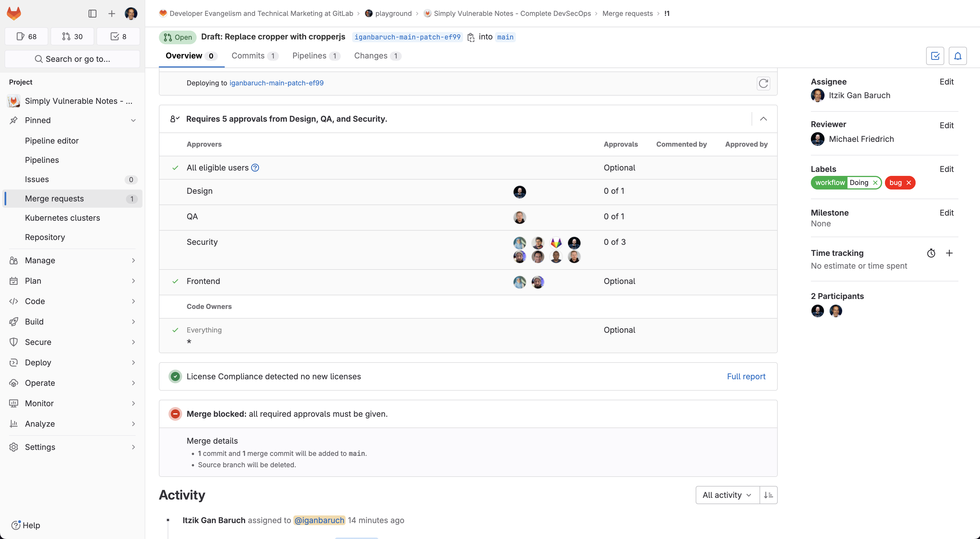The width and height of the screenshot is (980, 539).
Task: Switch to the Changes tab
Action: 377,56
